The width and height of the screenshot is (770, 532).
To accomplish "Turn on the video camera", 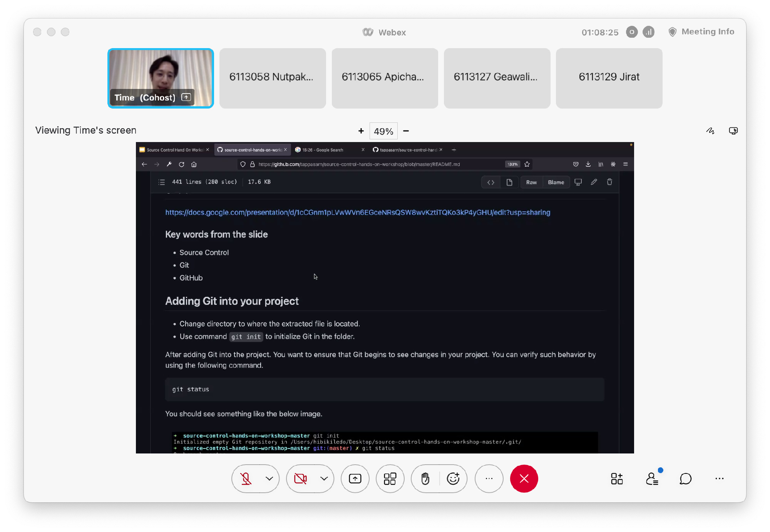I will pyautogui.click(x=300, y=478).
